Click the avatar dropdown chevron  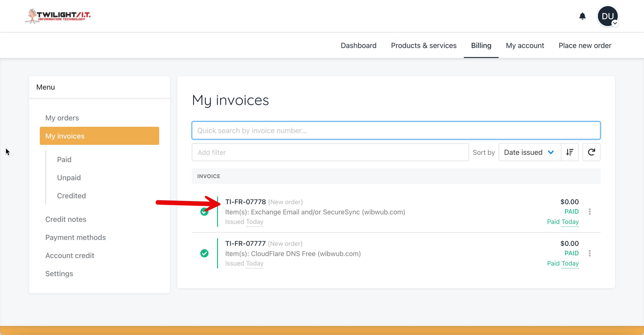[615, 23]
